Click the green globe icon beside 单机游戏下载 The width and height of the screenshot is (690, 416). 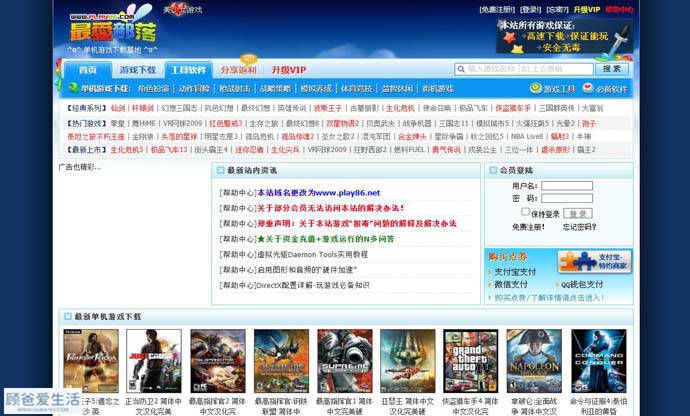tap(73, 88)
